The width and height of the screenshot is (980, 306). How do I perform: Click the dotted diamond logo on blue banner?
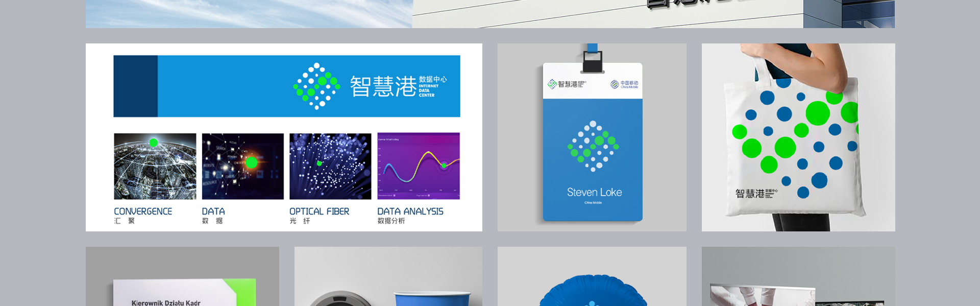(316, 86)
